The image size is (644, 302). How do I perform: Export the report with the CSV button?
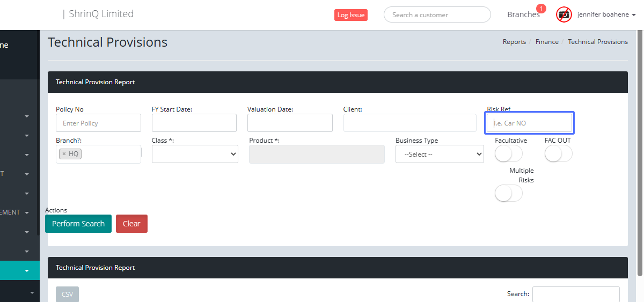[x=67, y=294]
